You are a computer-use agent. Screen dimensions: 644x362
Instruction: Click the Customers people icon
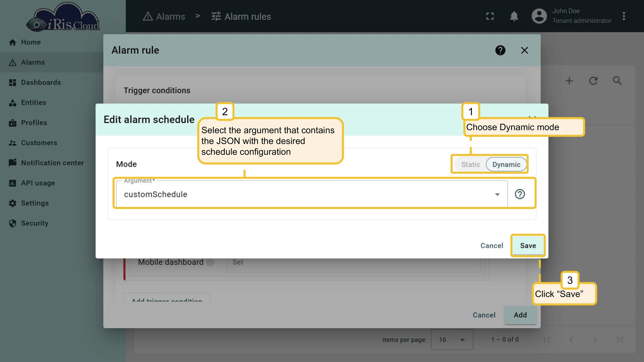pos(12,143)
